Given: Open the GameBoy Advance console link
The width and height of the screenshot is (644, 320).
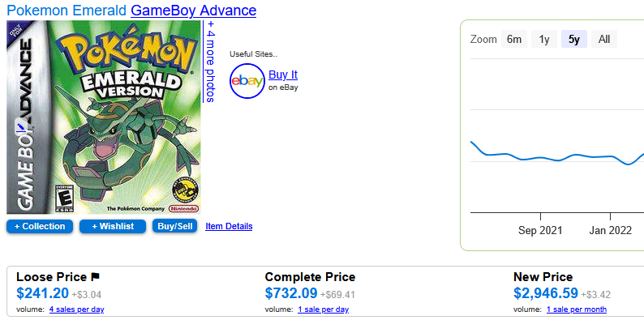Looking at the screenshot, I should (x=194, y=11).
